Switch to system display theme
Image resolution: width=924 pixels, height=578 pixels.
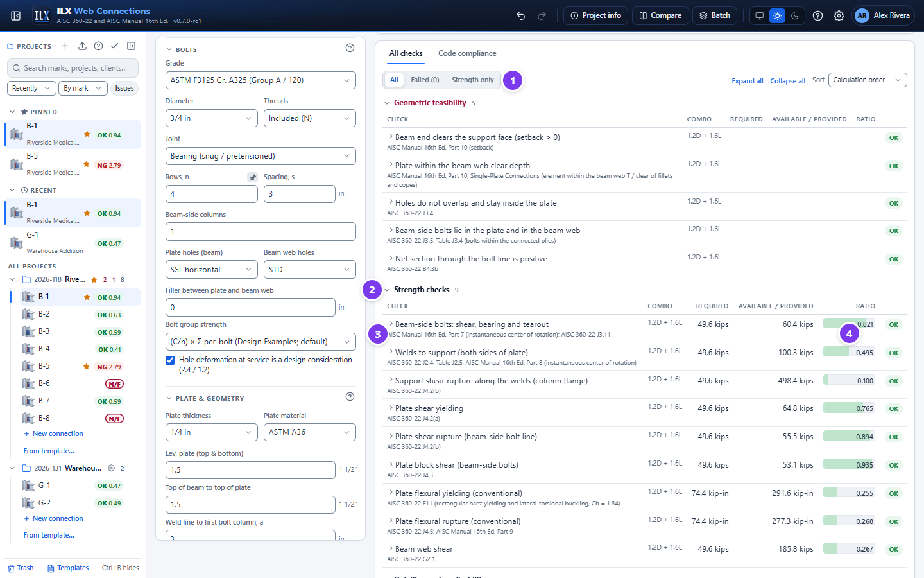coord(760,15)
